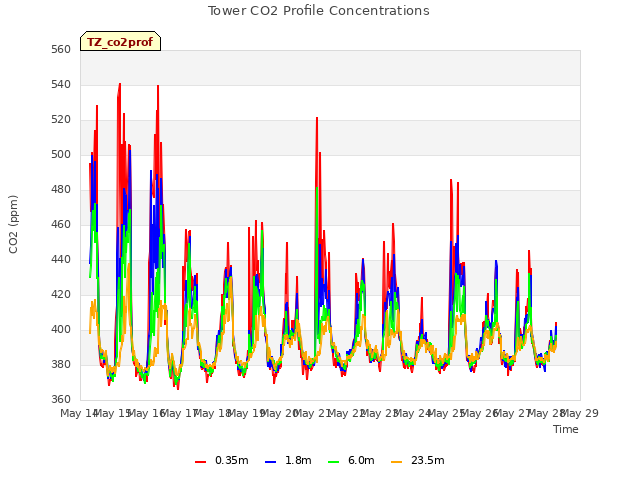640x480 pixels.
Task: Click the TZ_co2prof label box
Action: coord(120,41)
